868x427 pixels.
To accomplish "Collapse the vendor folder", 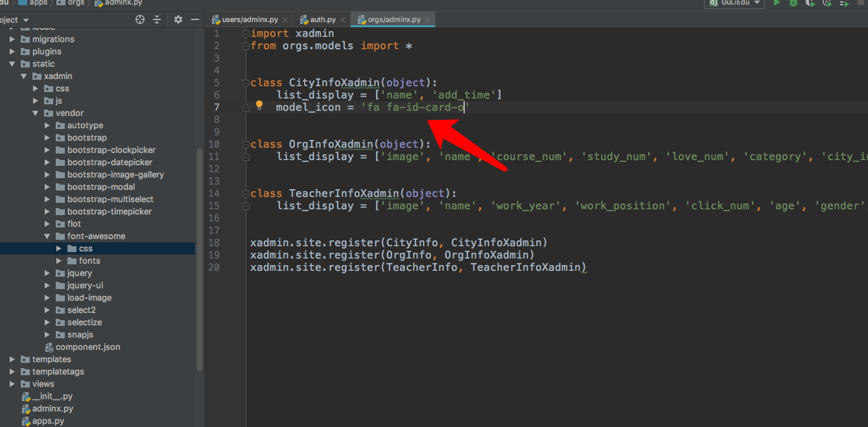I will pos(35,113).
